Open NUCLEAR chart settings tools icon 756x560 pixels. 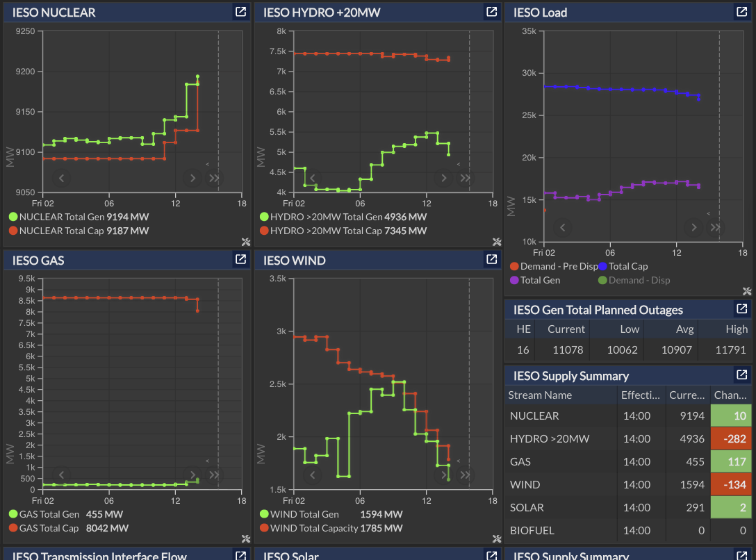click(x=246, y=242)
